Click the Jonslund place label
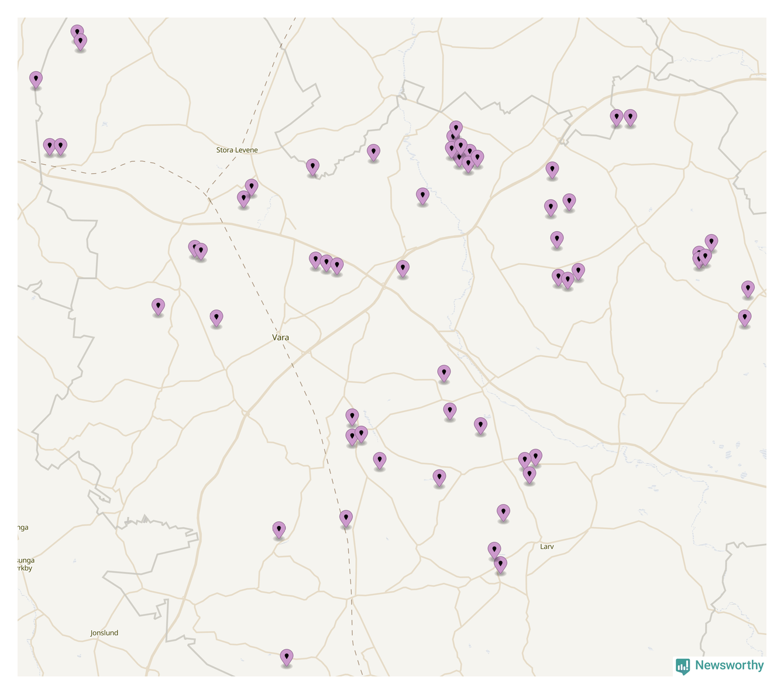Image resolution: width=784 pixels, height=694 pixels. (x=104, y=633)
